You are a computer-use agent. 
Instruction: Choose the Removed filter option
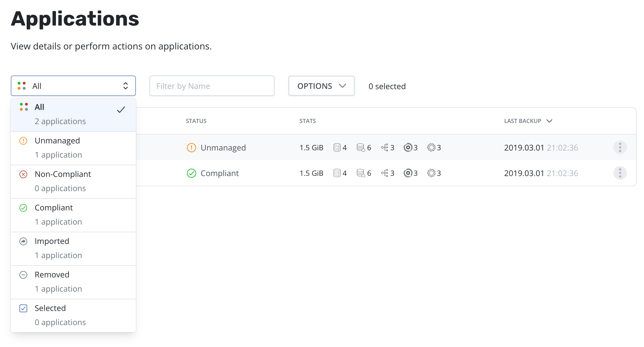click(73, 282)
